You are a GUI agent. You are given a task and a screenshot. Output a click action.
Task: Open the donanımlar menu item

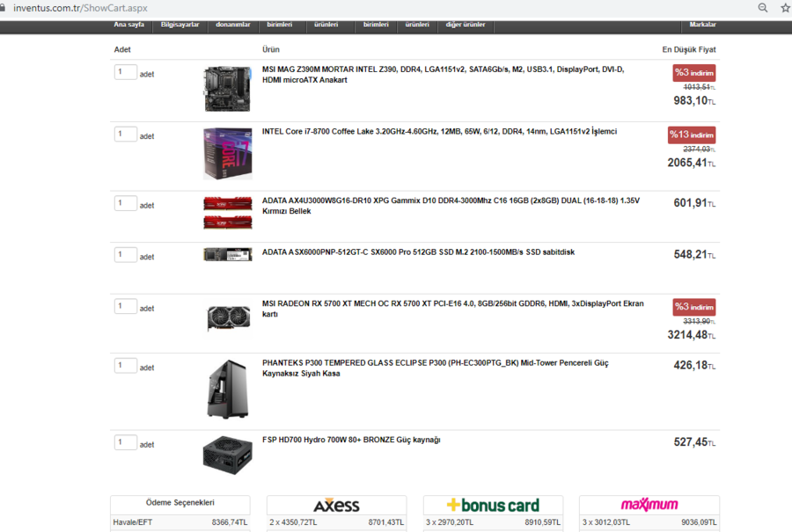click(233, 25)
